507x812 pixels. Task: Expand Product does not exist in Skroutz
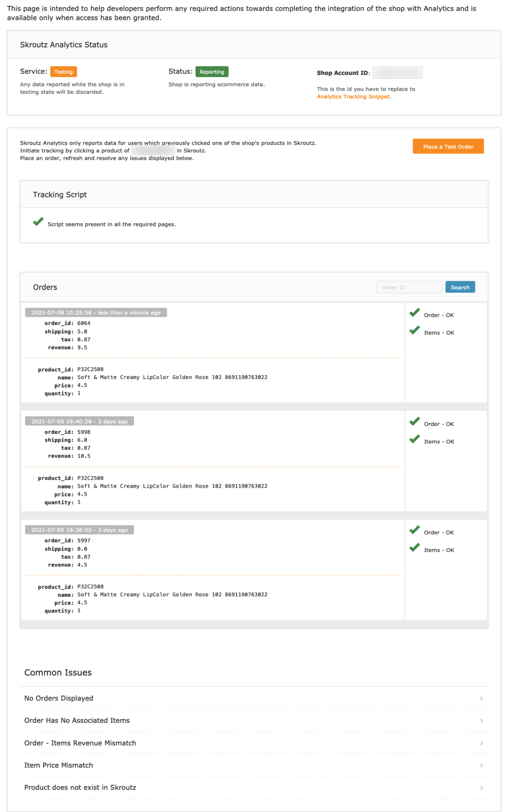point(254,787)
